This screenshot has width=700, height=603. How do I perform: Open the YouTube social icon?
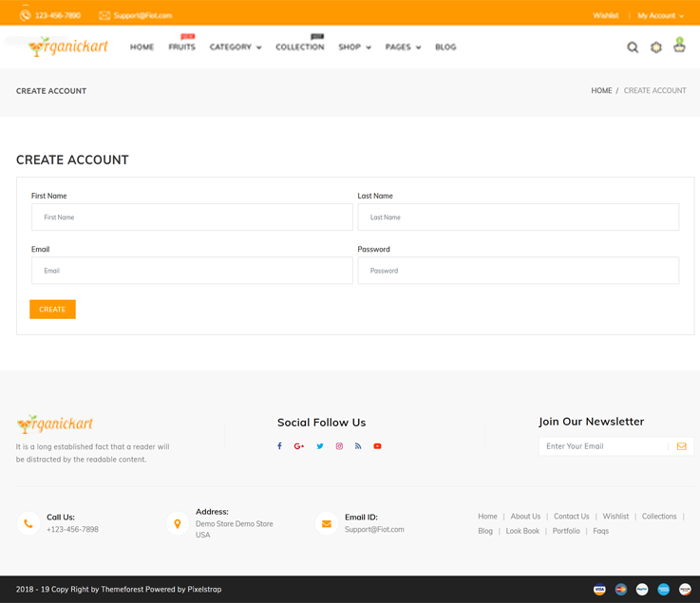pos(377,446)
